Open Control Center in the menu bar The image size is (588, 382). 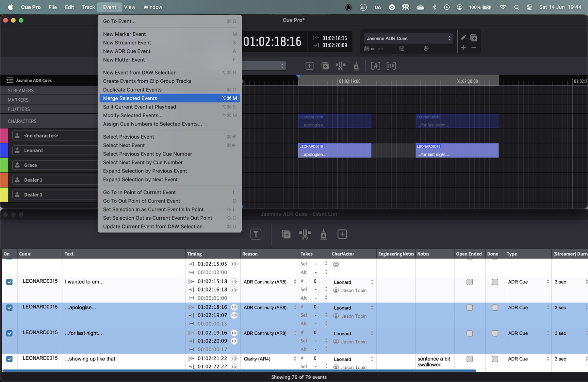click(x=530, y=7)
